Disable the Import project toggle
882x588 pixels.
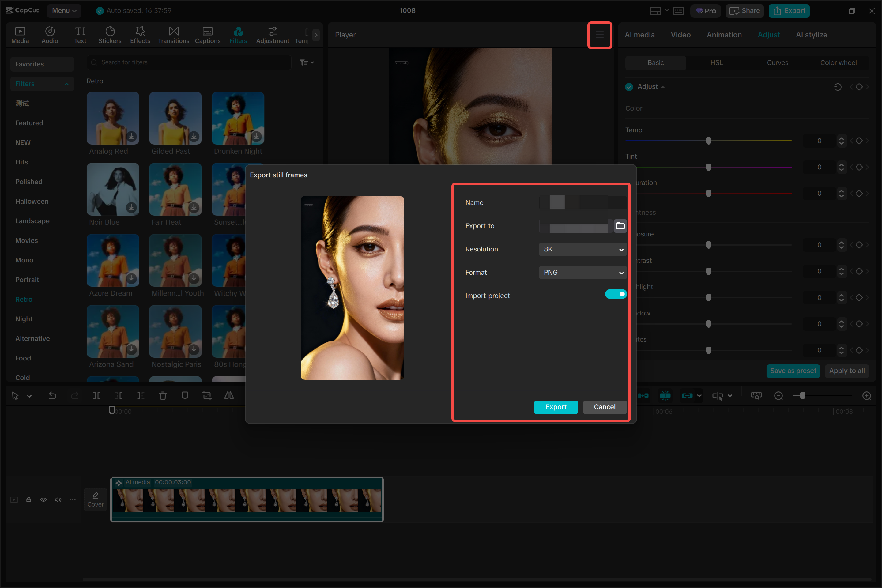pyautogui.click(x=616, y=294)
